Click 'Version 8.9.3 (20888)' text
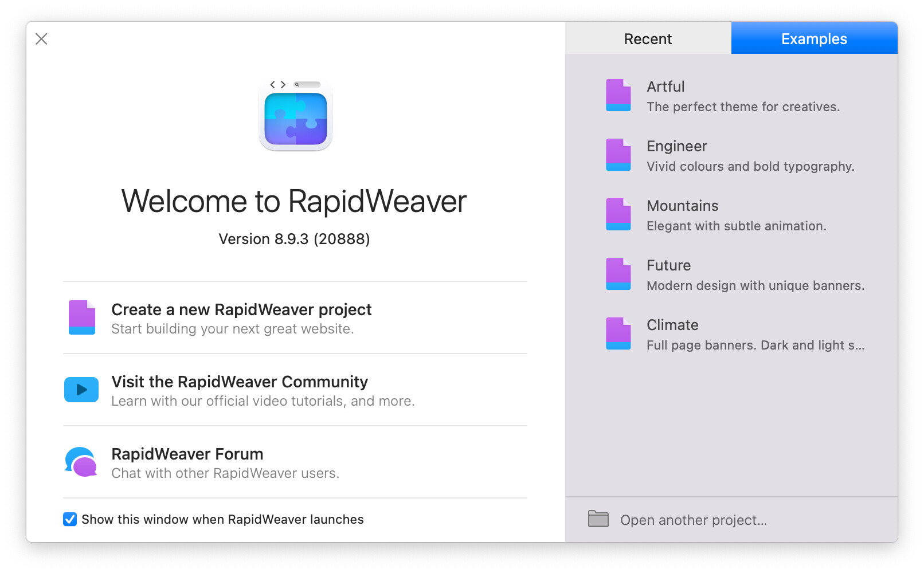Image resolution: width=924 pixels, height=573 pixels. coord(294,239)
